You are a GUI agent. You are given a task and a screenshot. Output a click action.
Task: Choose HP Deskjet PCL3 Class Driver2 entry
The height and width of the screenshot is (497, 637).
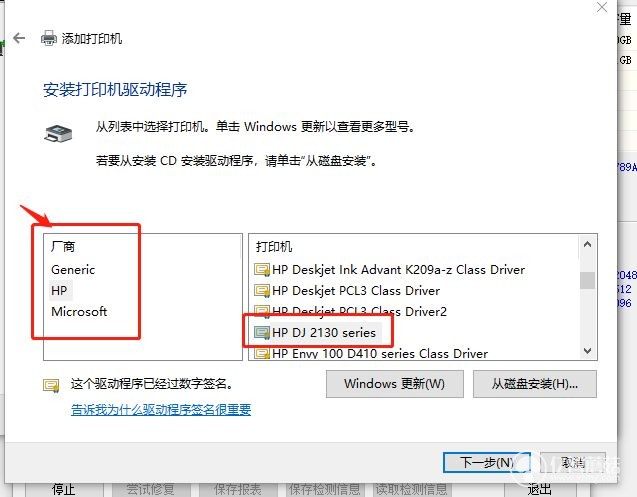coord(359,312)
